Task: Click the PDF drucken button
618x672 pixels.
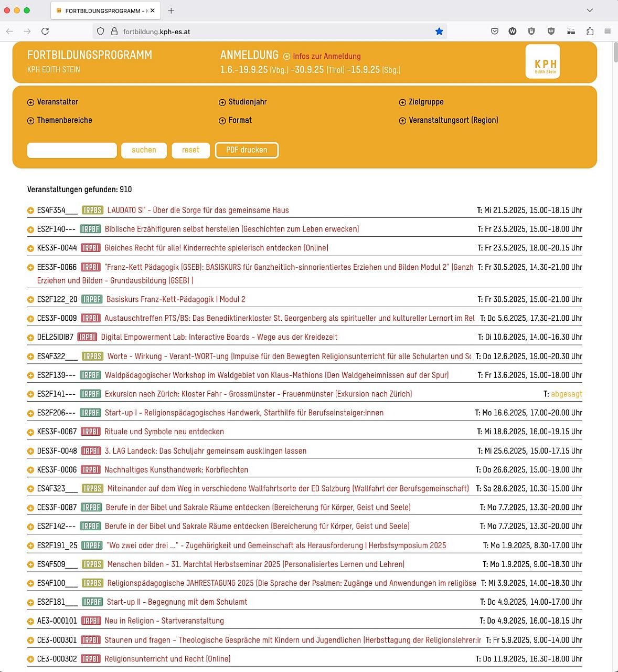Action: click(x=247, y=150)
